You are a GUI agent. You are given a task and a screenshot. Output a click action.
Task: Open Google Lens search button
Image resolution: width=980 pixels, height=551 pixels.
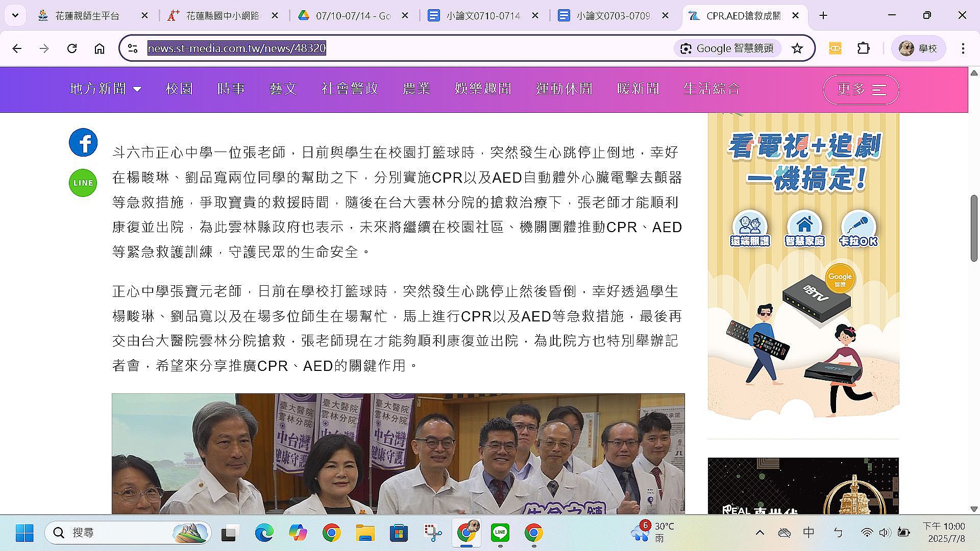(727, 48)
